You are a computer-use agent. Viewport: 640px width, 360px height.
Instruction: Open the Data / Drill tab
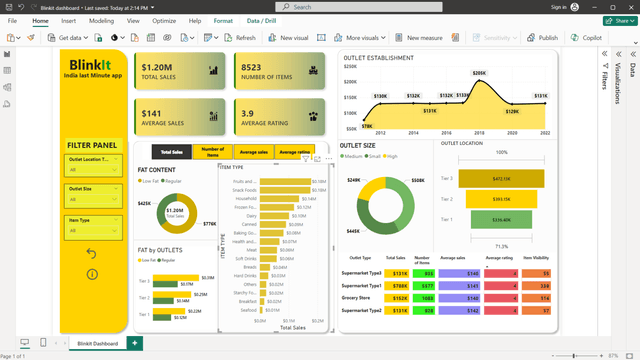point(261,21)
